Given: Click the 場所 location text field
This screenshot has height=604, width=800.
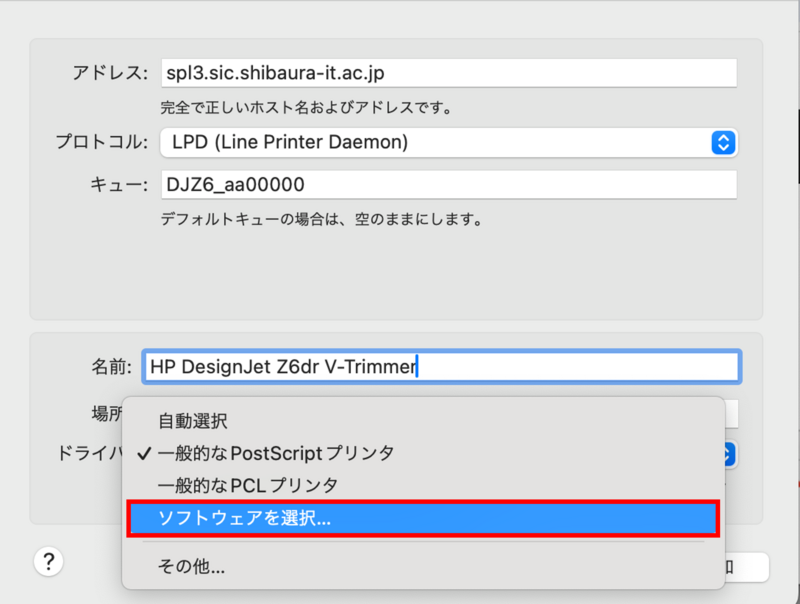Looking at the screenshot, I should point(731,414).
